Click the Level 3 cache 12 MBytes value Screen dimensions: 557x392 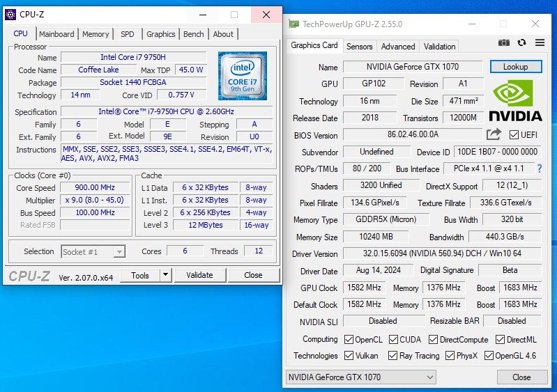pyautogui.click(x=206, y=225)
